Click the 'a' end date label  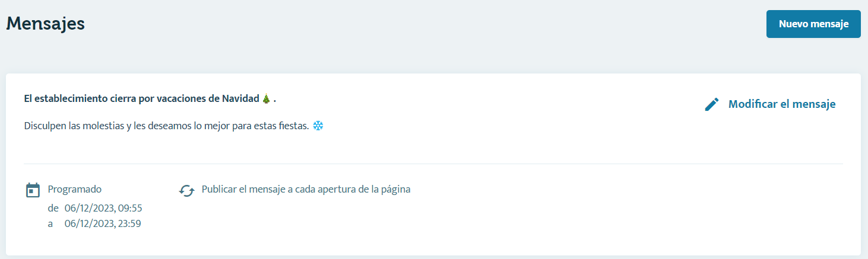[x=50, y=224]
